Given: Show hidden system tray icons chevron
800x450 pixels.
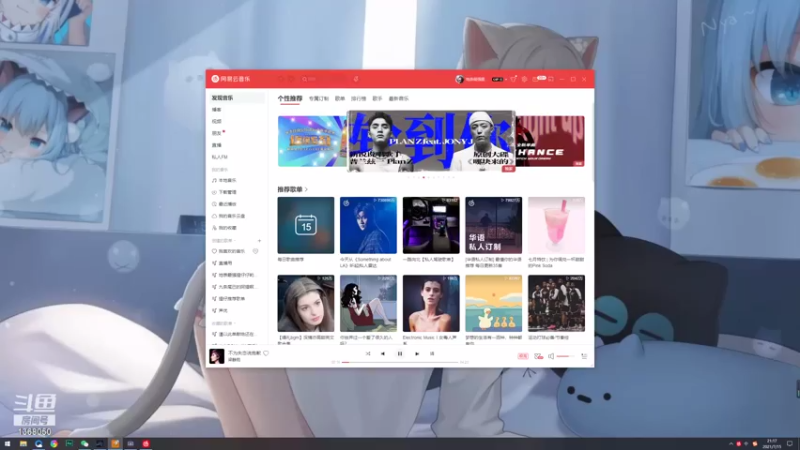Looking at the screenshot, I should (731, 444).
